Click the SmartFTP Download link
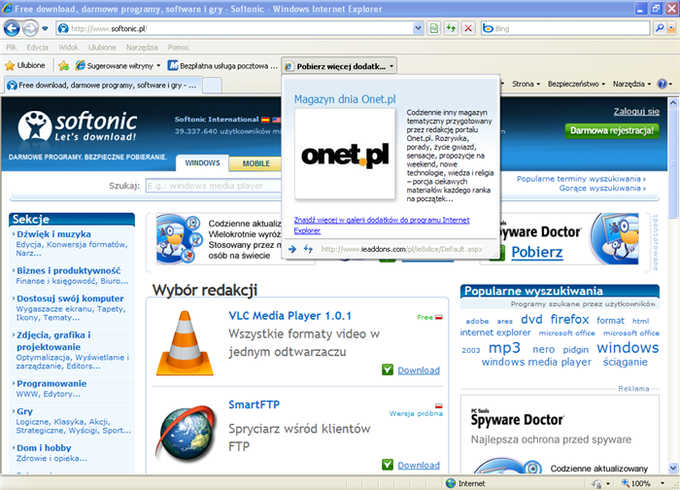 (x=418, y=465)
